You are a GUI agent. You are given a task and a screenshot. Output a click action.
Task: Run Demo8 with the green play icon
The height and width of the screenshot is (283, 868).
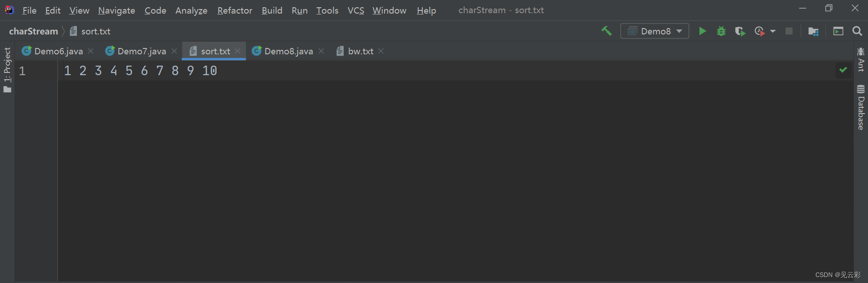pos(702,31)
